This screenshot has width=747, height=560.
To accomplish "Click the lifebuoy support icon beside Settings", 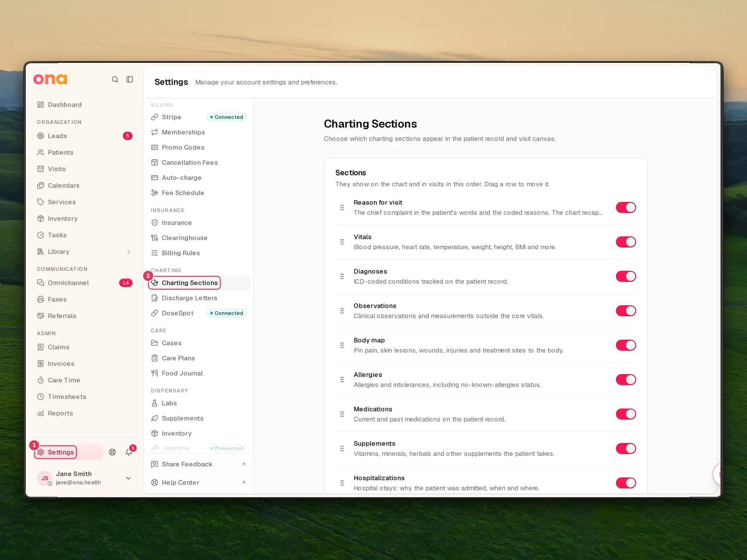I will 112,452.
